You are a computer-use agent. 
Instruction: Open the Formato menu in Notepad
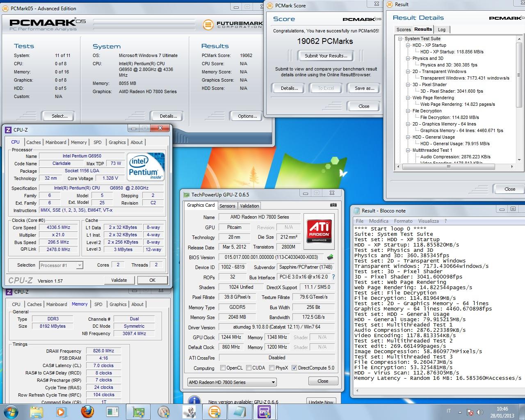[403, 221]
